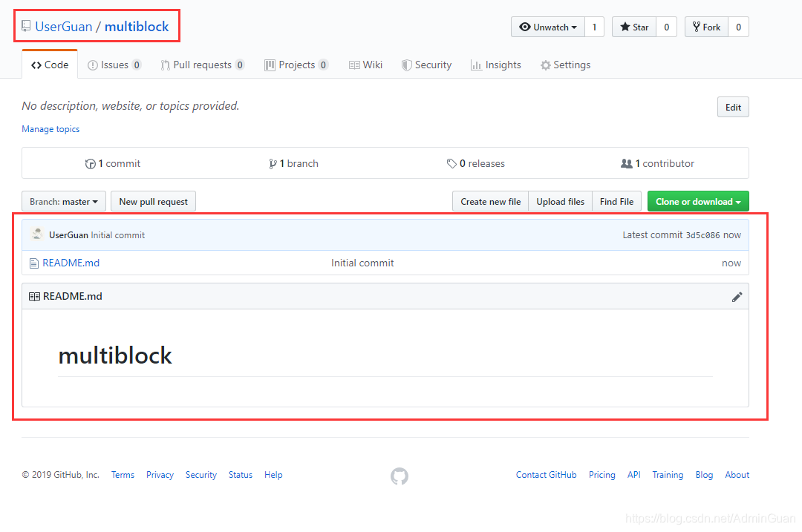Screen dimensions: 802x532
Task: Click the fork count 0
Action: (x=739, y=27)
